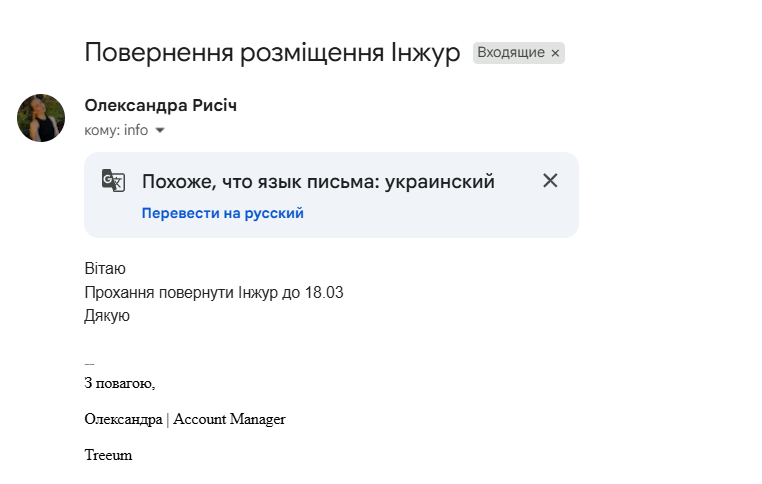The width and height of the screenshot is (762, 484).
Task: Click the З повагою signature line
Action: coord(120,383)
